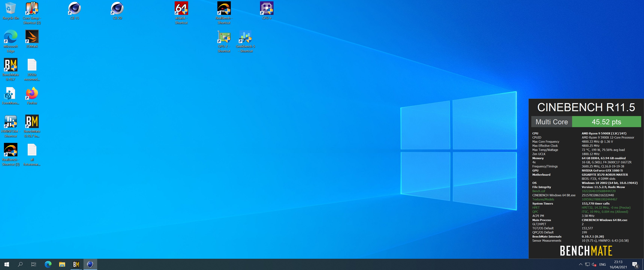Click the 4800.33 MHz @ 1.36 V value
Viewport: 644px width, 270px height.
point(597,142)
